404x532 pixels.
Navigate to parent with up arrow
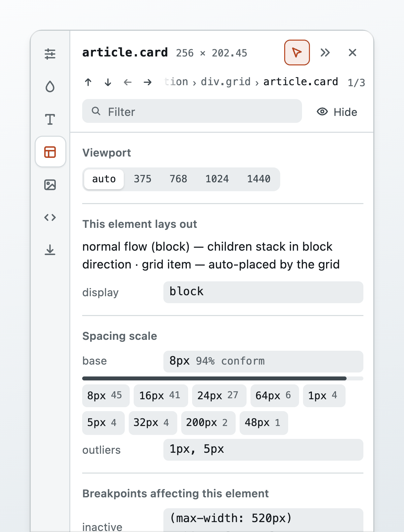(88, 82)
